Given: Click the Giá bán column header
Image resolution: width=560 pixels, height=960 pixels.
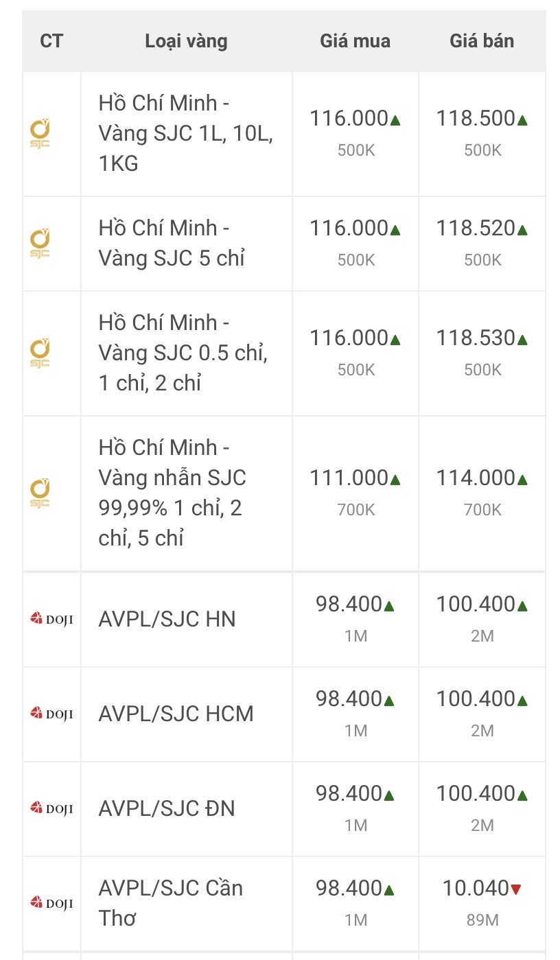Looking at the screenshot, I should click(x=482, y=41).
